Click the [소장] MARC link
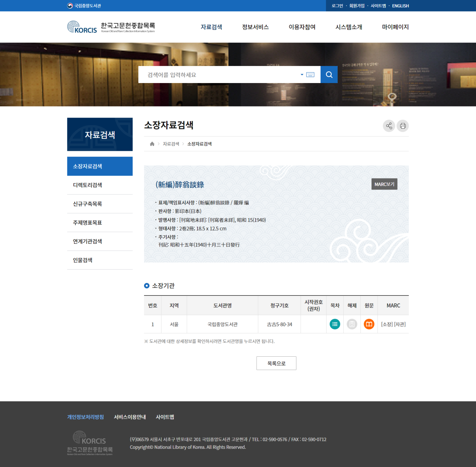 387,324
